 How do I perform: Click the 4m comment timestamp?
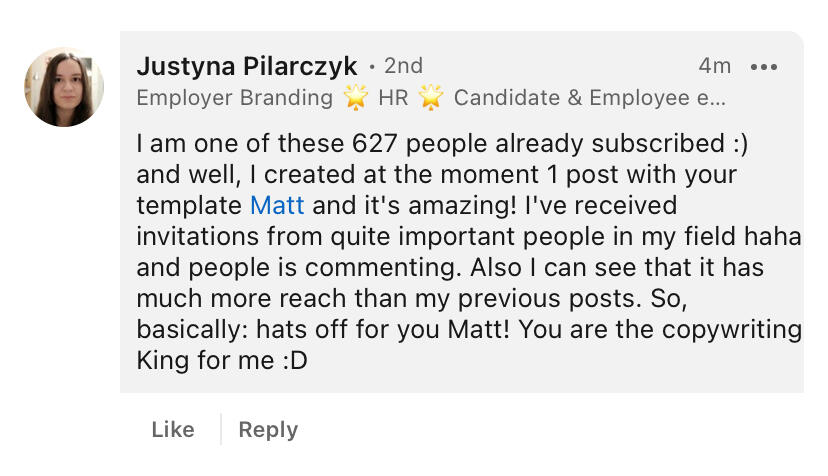click(x=714, y=66)
